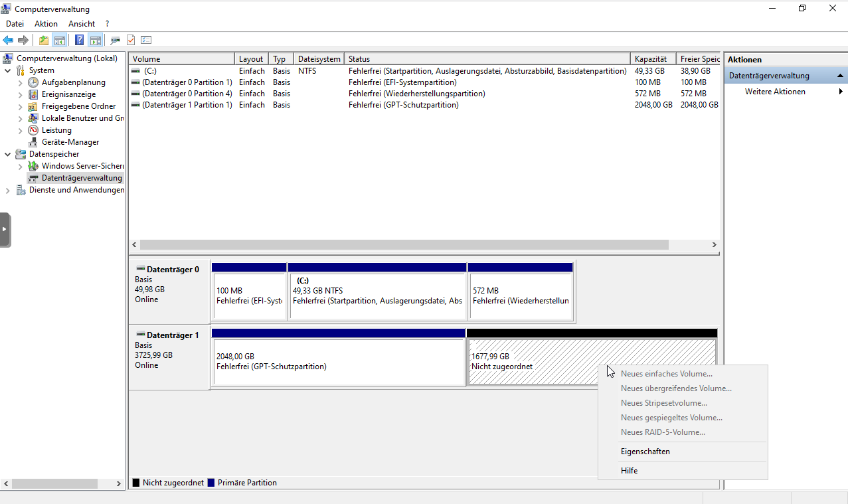848x504 pixels.
Task: Expand Dienste und Anwendungen node
Action: coord(8,190)
